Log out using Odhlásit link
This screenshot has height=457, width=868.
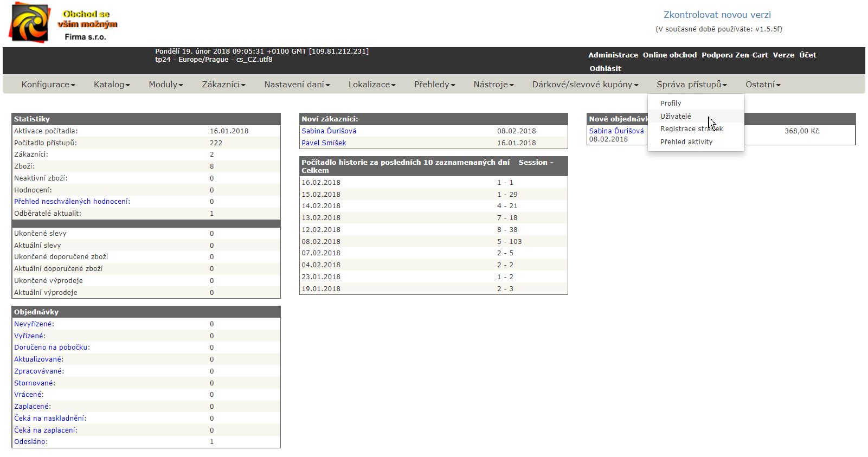tap(605, 68)
